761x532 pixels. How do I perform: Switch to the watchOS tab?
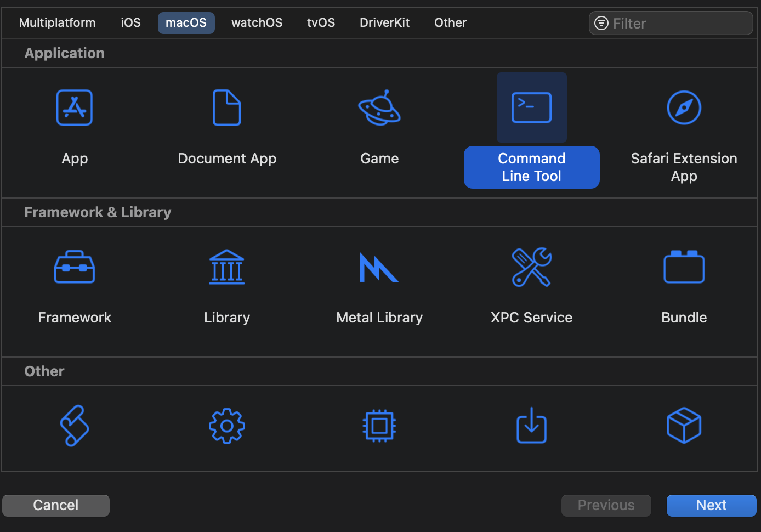coord(257,23)
